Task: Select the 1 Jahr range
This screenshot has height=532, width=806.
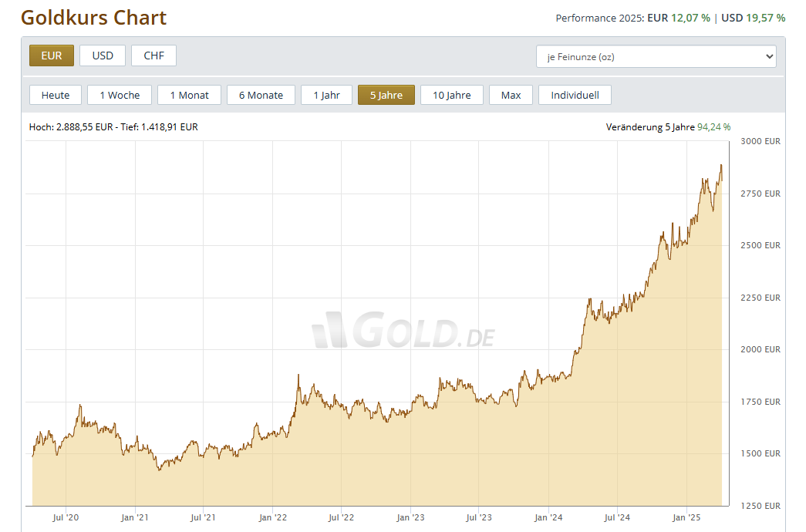Action: pos(326,95)
